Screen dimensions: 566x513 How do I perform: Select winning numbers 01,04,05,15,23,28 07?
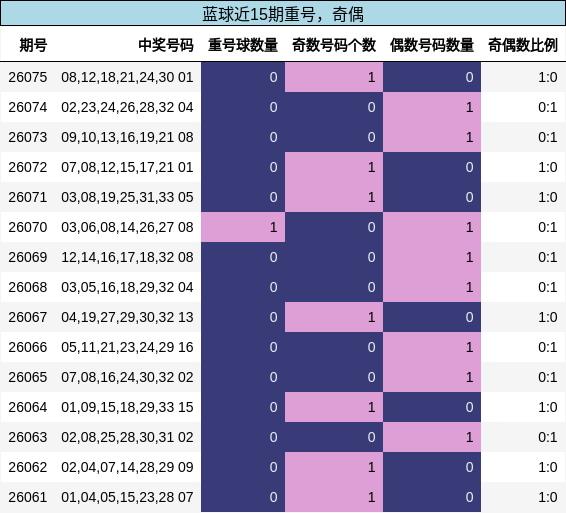point(127,497)
